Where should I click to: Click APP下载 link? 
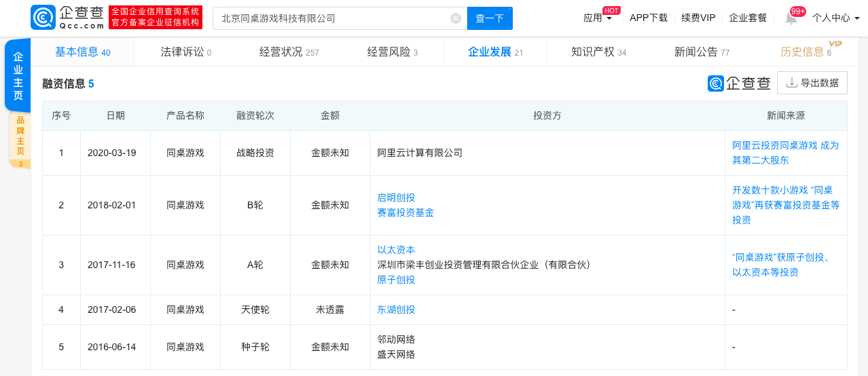pos(649,18)
